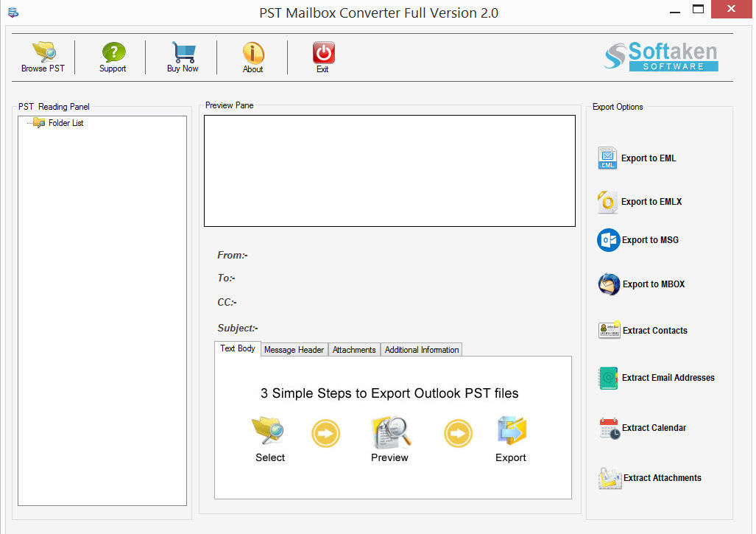Screen dimensions: 756x534
Task: Click the Buy Now shopping cart
Action: (x=183, y=52)
